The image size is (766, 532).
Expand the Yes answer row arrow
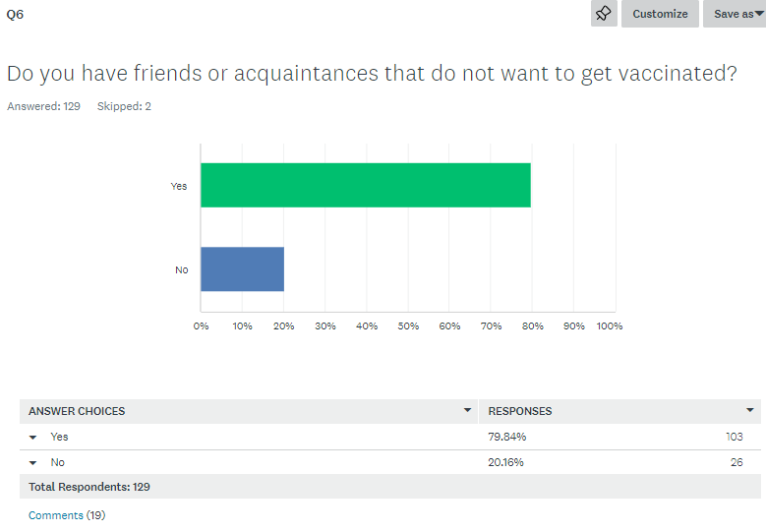pos(33,438)
